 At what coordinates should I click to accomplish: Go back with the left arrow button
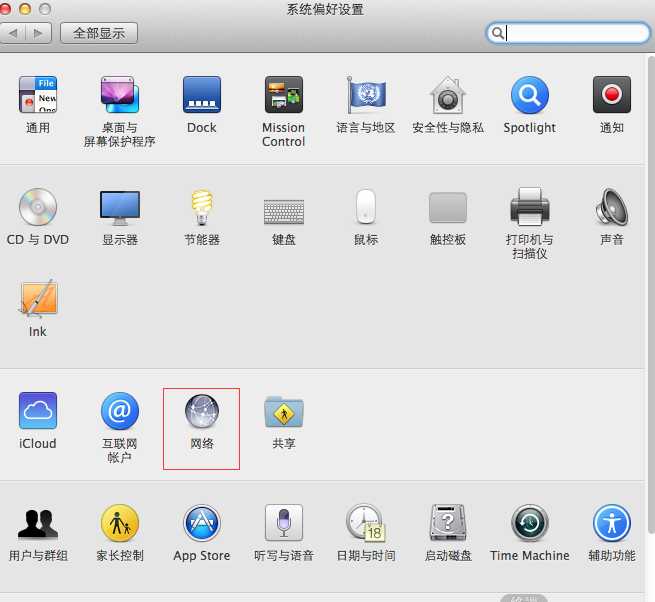coord(13,33)
